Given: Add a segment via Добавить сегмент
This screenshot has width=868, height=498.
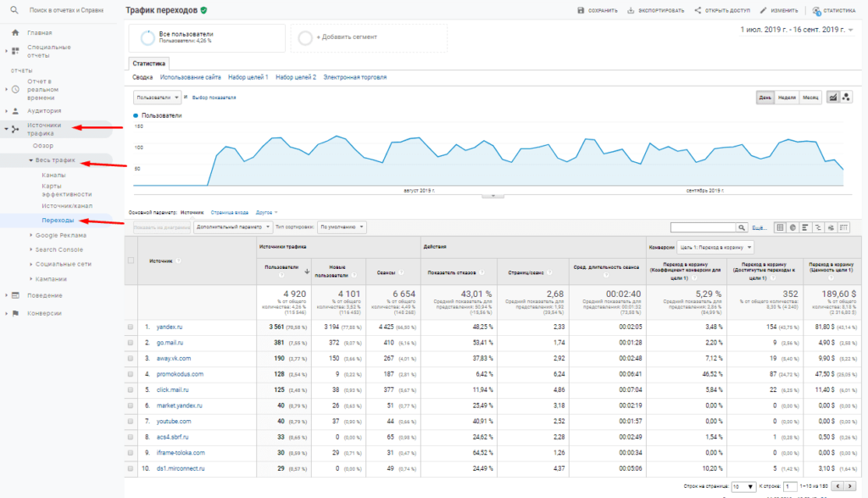Looking at the screenshot, I should [346, 37].
